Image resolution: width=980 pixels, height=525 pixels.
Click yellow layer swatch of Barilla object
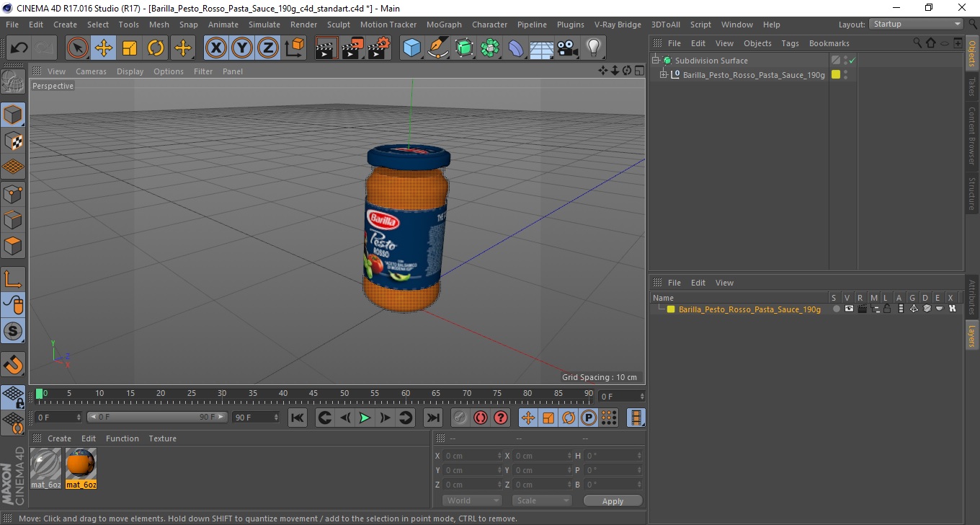(x=836, y=75)
